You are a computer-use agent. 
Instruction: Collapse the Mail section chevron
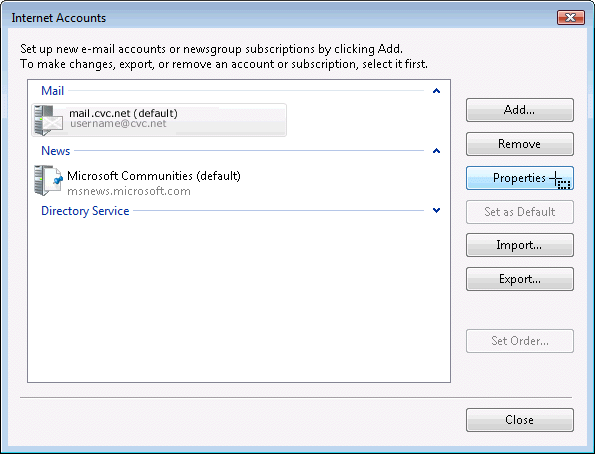point(436,91)
